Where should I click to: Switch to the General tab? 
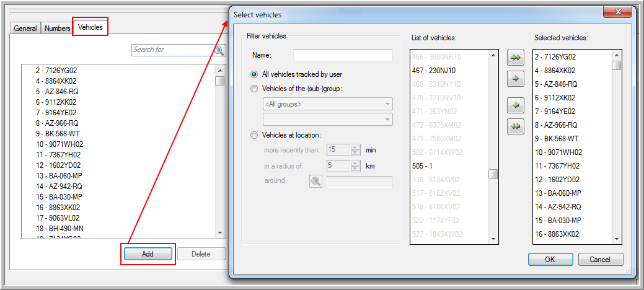pyautogui.click(x=25, y=29)
